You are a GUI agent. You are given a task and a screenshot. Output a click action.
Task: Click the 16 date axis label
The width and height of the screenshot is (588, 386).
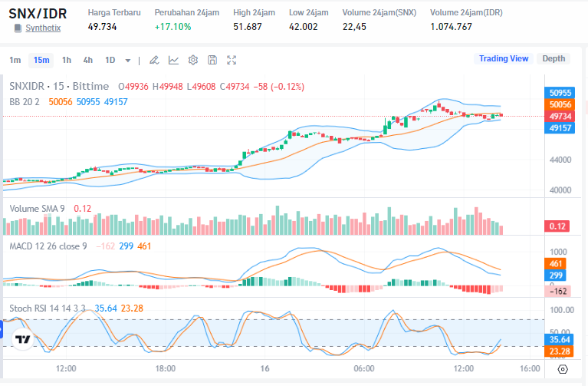coord(264,368)
